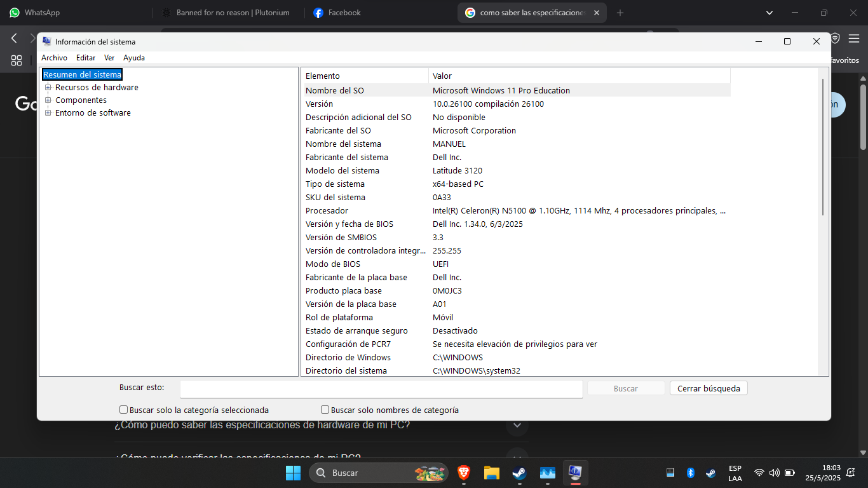Open the Wi-Fi network status icon
The image size is (868, 488).
759,473
